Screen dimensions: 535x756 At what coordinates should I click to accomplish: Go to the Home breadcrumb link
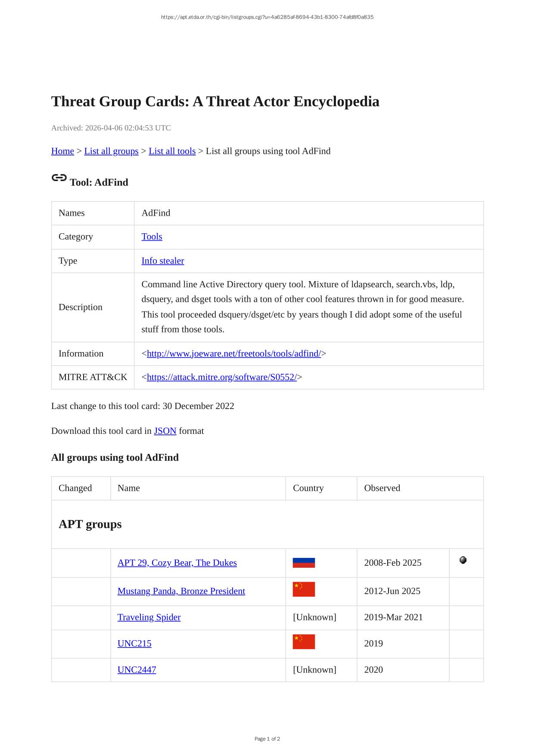click(x=62, y=151)
